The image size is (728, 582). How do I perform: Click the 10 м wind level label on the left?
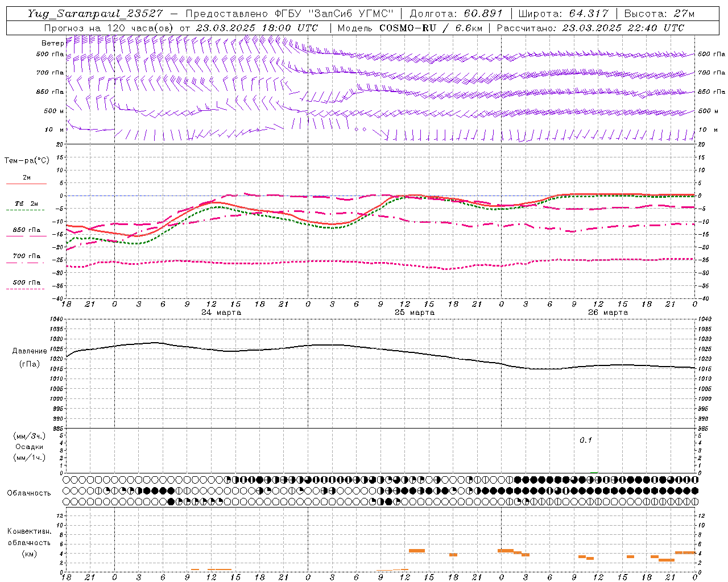pyautogui.click(x=54, y=130)
